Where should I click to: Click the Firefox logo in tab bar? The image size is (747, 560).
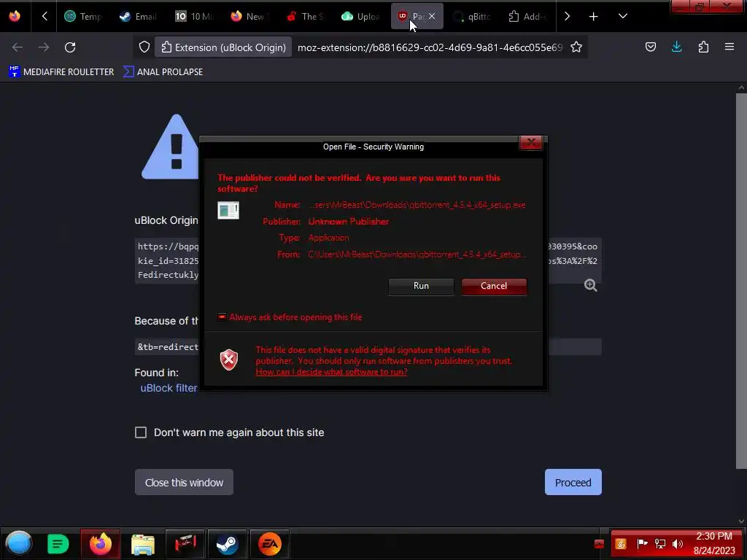(15, 16)
